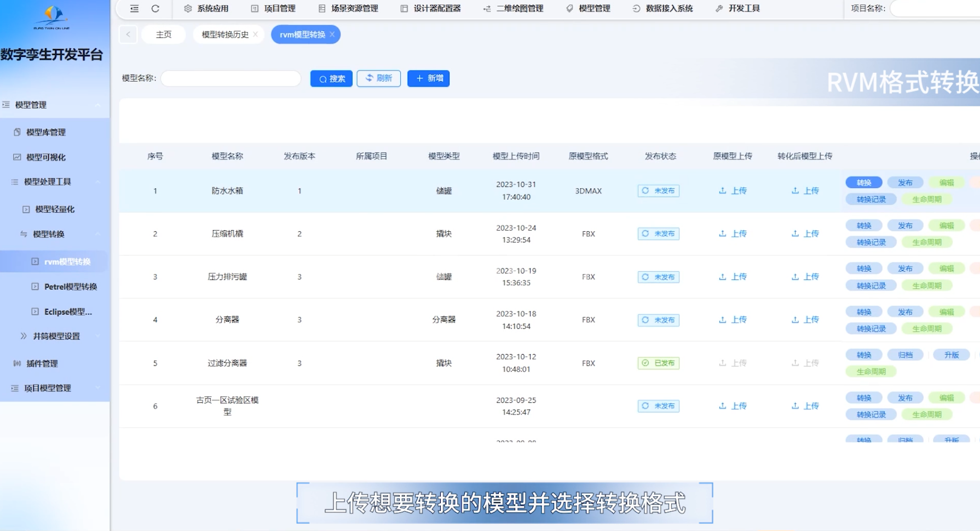Click the 新增 button
The image size is (980, 531).
[428, 78]
